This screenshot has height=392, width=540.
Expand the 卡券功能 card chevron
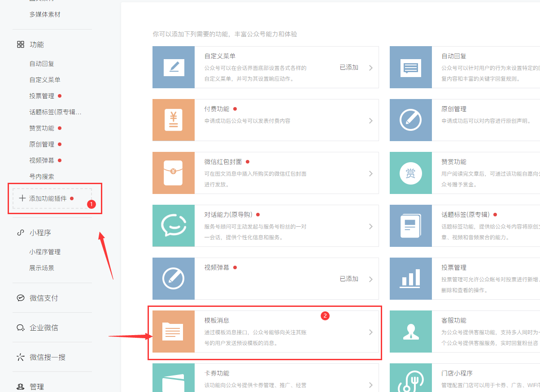tap(371, 385)
